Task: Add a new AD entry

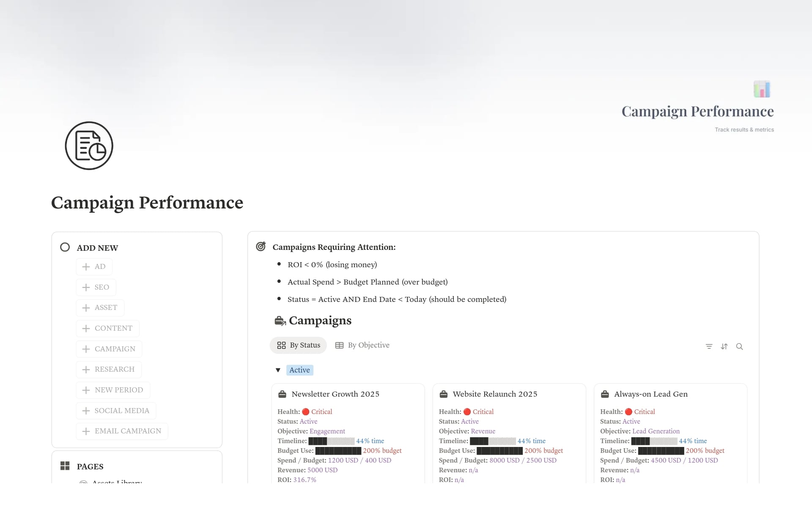Action: click(x=94, y=267)
